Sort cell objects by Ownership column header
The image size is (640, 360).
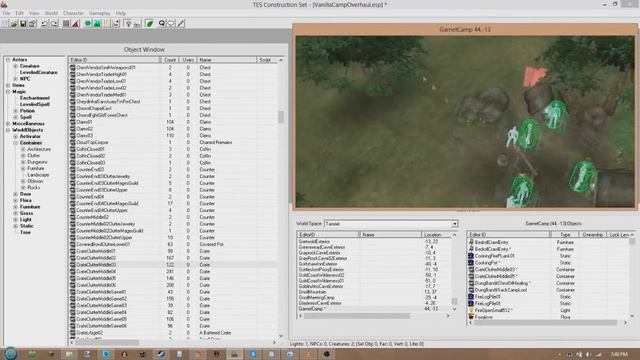tap(593, 235)
